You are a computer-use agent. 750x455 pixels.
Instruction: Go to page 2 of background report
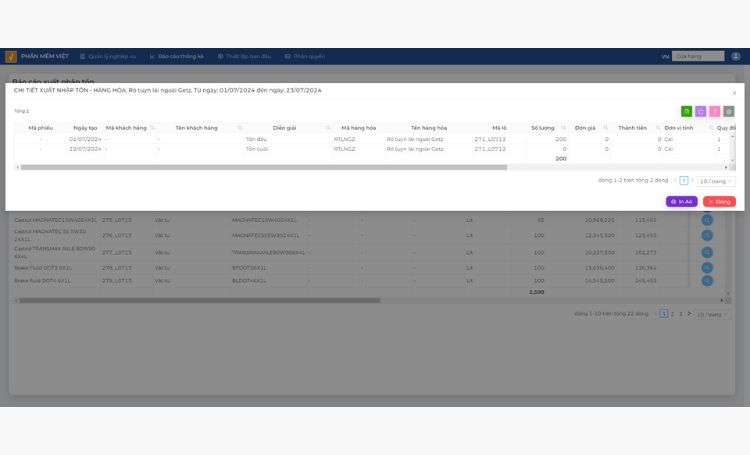click(672, 314)
